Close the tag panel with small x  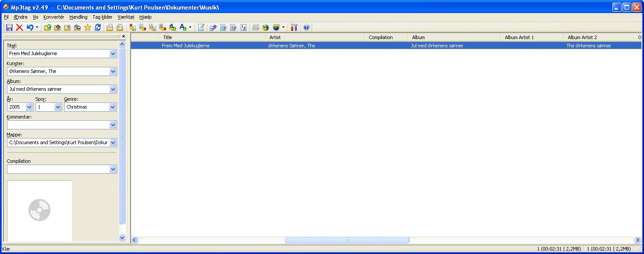(124, 36)
